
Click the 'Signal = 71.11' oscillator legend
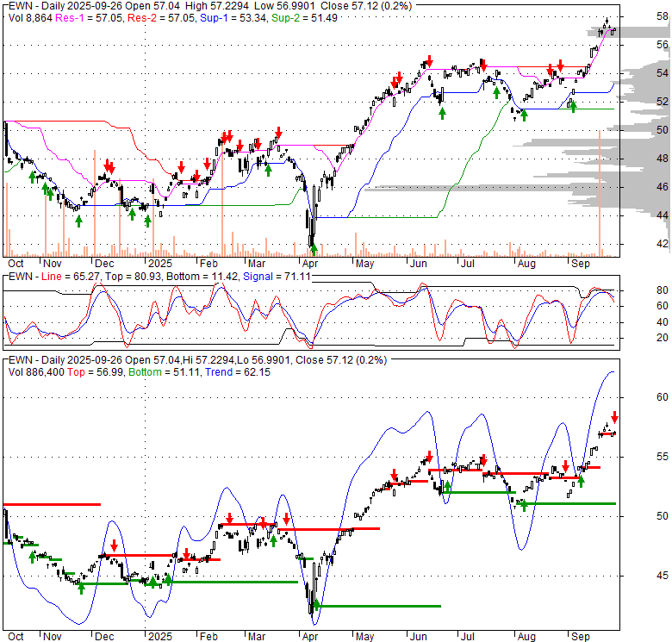[277, 277]
